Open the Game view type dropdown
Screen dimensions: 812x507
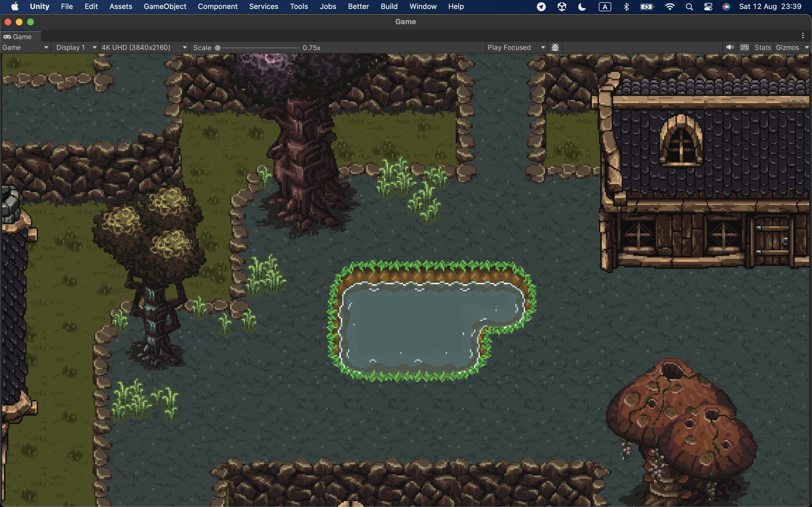[x=25, y=47]
